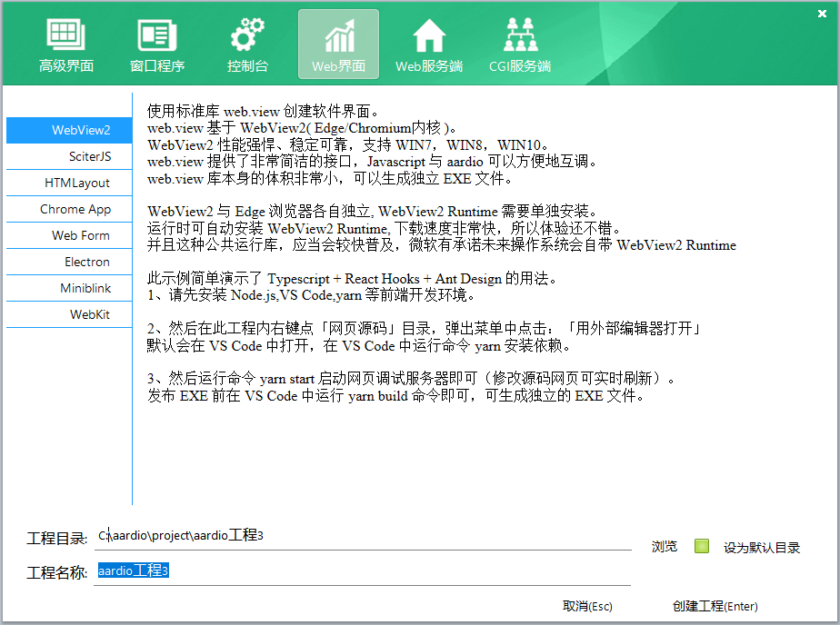This screenshot has height=625, width=840.
Task: Choose the Web服务端 house icon
Action: coord(429,36)
